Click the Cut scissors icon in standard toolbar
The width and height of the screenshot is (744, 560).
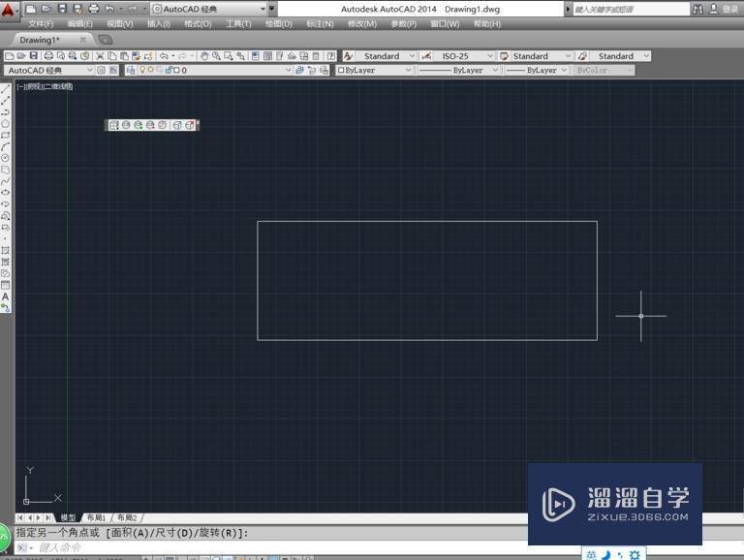(100, 56)
